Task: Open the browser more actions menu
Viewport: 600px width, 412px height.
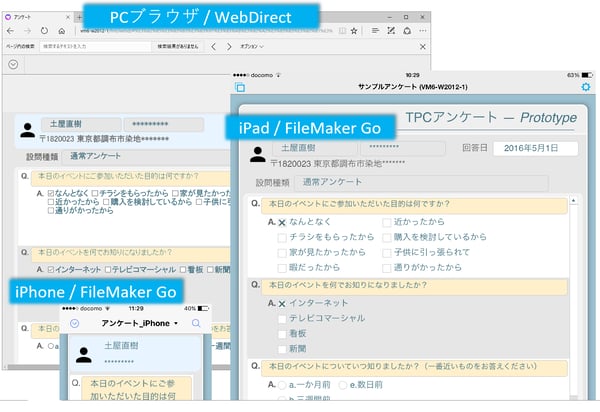Action: tap(422, 31)
